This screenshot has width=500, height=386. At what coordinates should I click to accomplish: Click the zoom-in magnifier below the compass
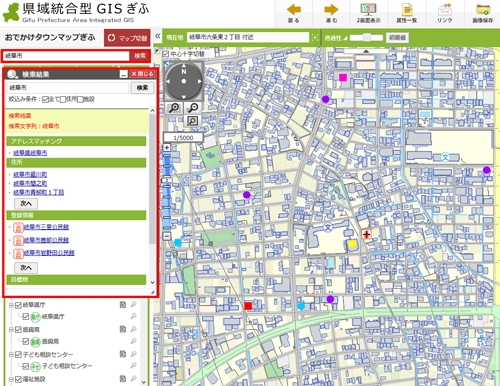tap(174, 108)
